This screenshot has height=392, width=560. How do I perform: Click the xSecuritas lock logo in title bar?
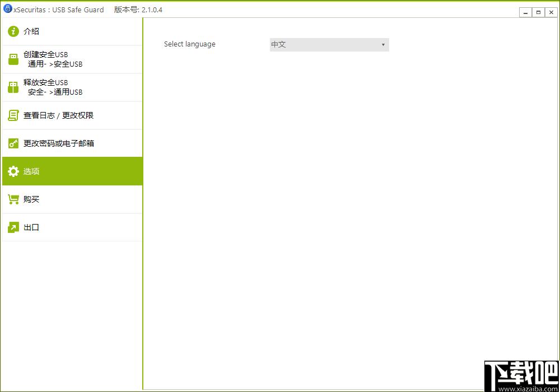tap(7, 9)
